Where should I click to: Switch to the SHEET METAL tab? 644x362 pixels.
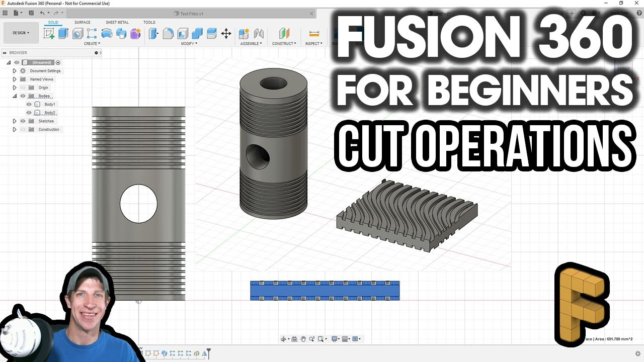[x=117, y=22]
